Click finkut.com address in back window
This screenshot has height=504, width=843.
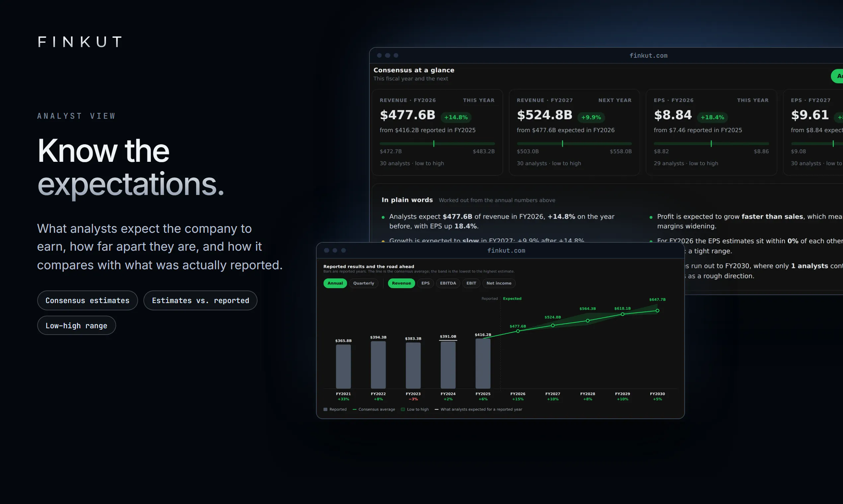pyautogui.click(x=648, y=56)
